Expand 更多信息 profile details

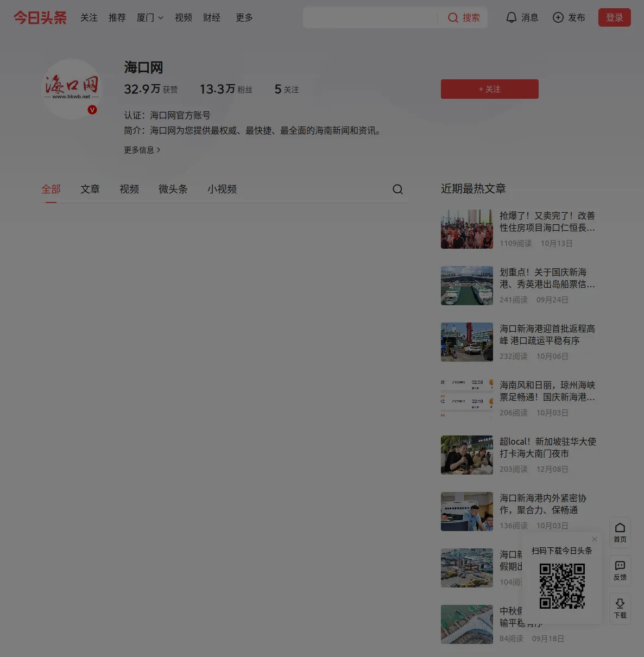tap(142, 150)
